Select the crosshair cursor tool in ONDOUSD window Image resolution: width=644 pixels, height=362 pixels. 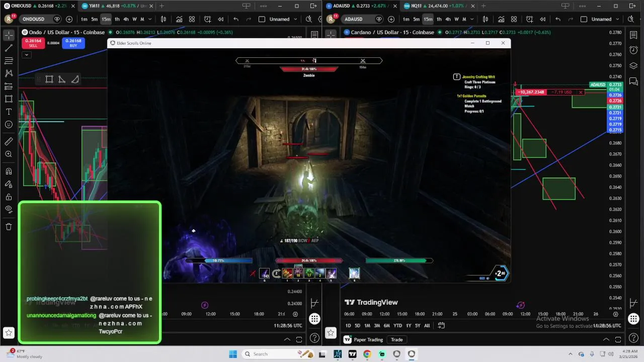(9, 36)
